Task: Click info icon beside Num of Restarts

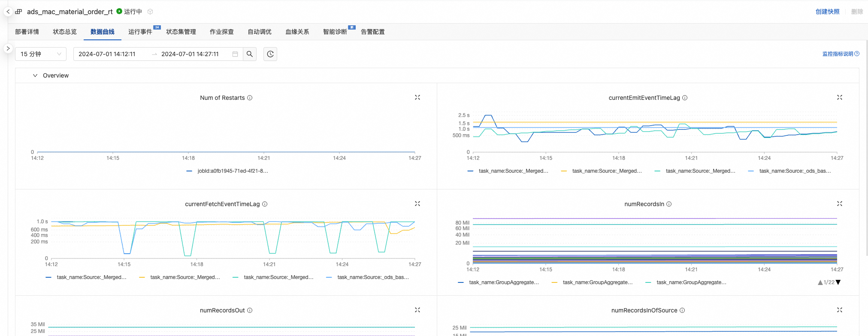Action: point(250,98)
